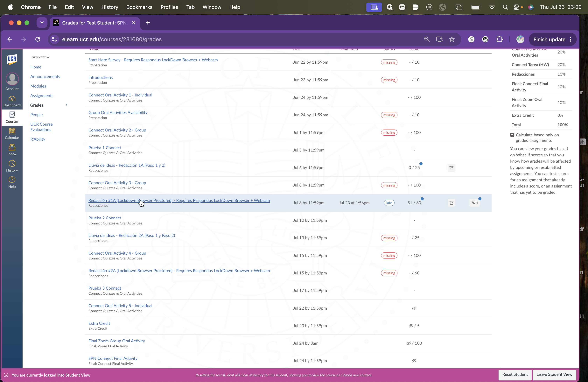Click the late status badge on Redacción #1A
Viewport: 588px width, 382px height.
pyautogui.click(x=389, y=203)
